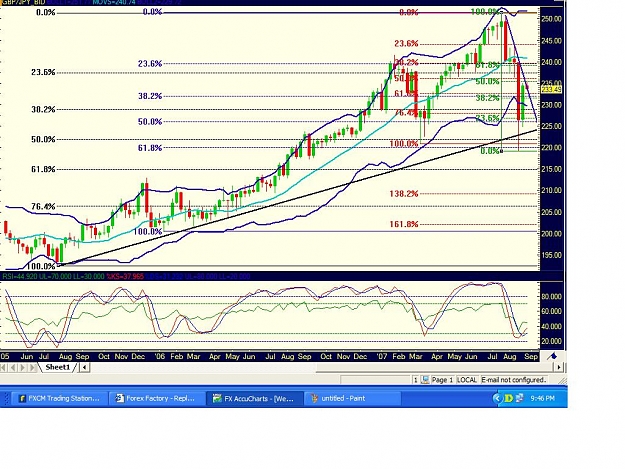This screenshot has height=469, width=625.
Task: Click the blue 61.8% Fibonacci label
Action: pos(150,148)
